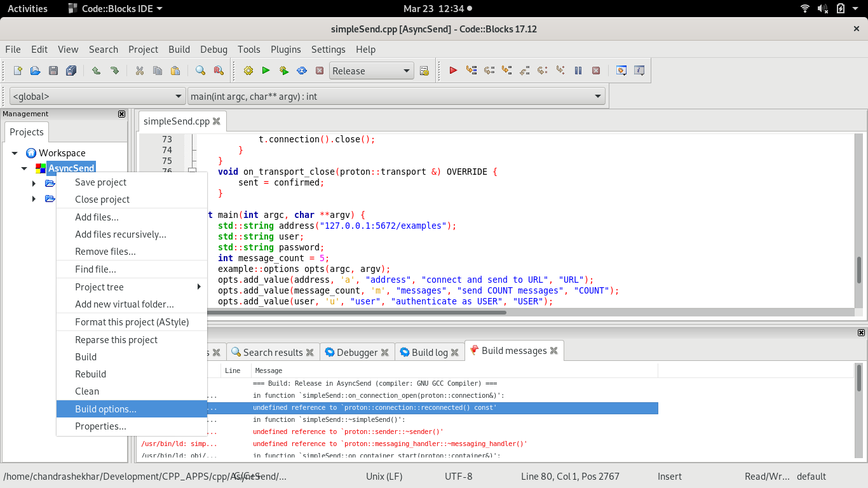
Task: Open the <global> scope dropdown
Action: coord(98,97)
